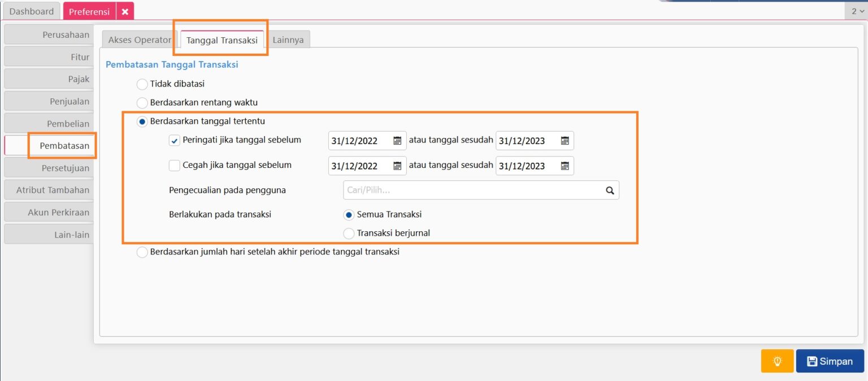Switch to the Akses Operator tab

click(x=139, y=40)
